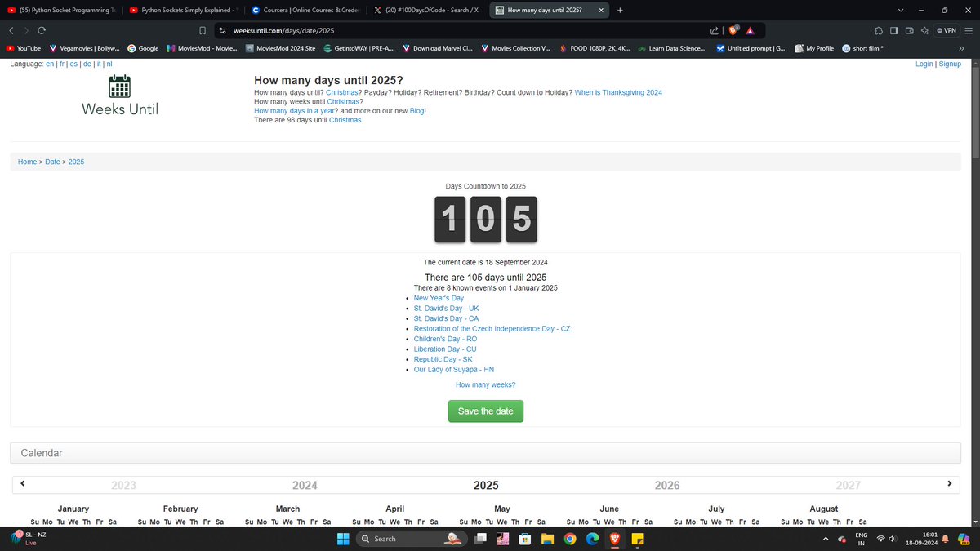The width and height of the screenshot is (980, 551).
Task: Switch language to de
Action: pos(87,64)
